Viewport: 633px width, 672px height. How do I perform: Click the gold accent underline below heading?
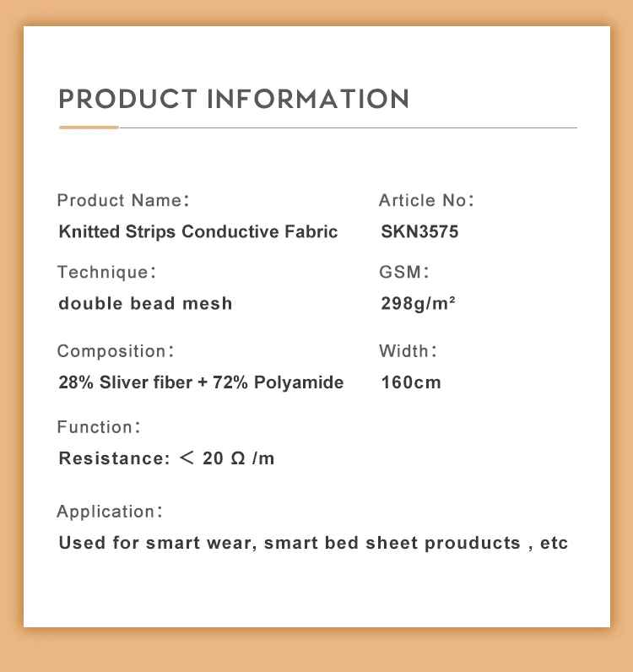[x=89, y=127]
